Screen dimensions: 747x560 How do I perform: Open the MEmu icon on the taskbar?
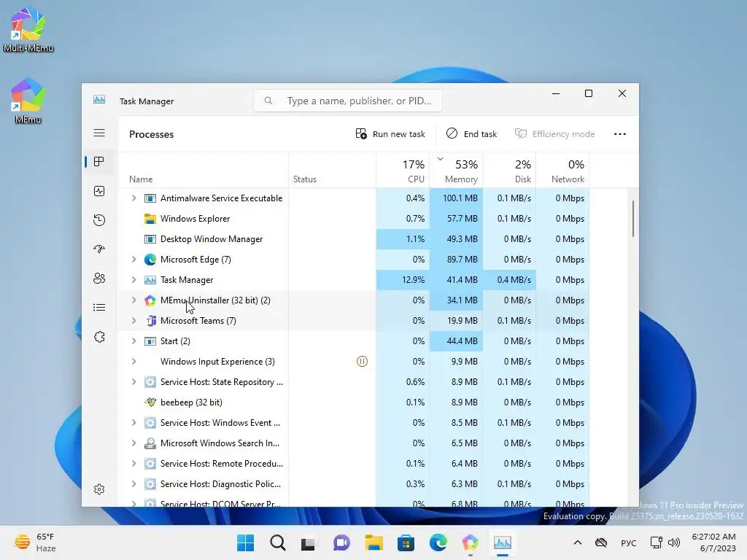click(x=471, y=542)
